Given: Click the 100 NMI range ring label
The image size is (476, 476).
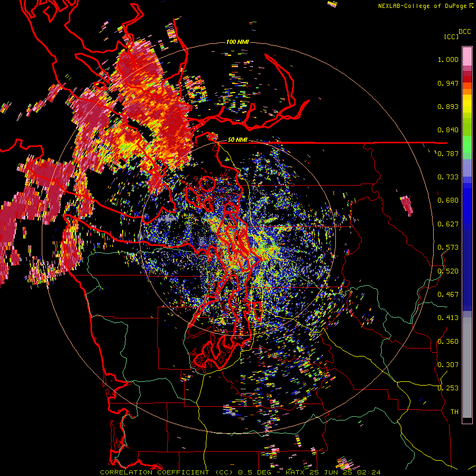Looking at the screenshot, I should point(237,42).
